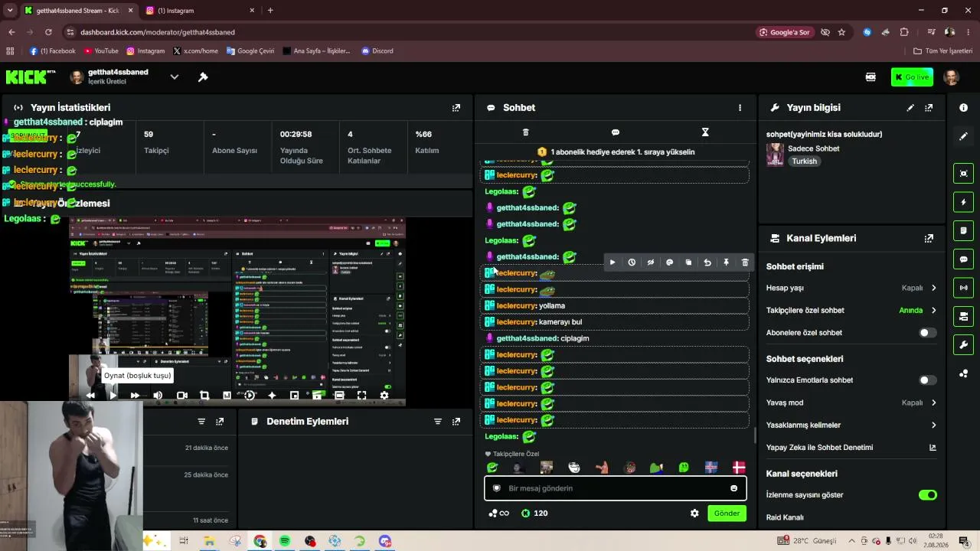Click the sword moderator icon in the Kick header
Image resolution: width=980 pixels, height=551 pixels.
(x=203, y=77)
